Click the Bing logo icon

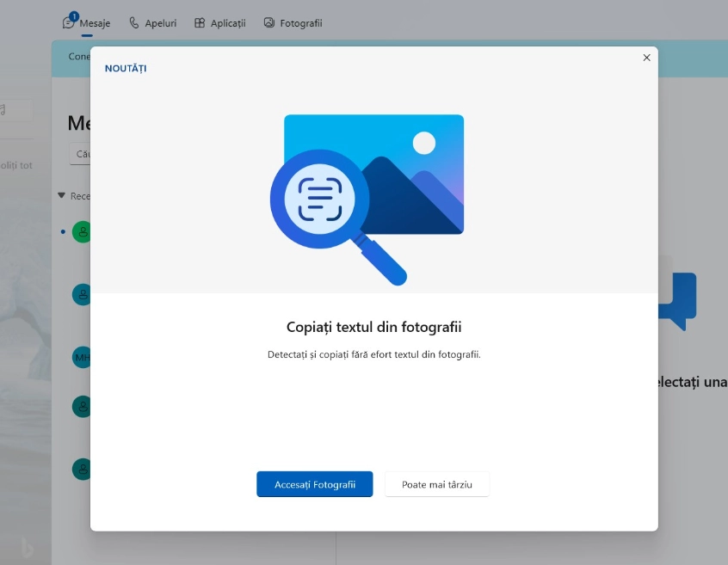(28, 550)
